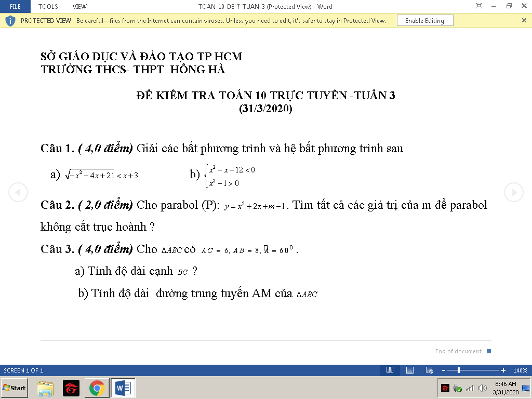Click the date line (31/3/2020)
This screenshot has width=532, height=399.
click(x=265, y=109)
